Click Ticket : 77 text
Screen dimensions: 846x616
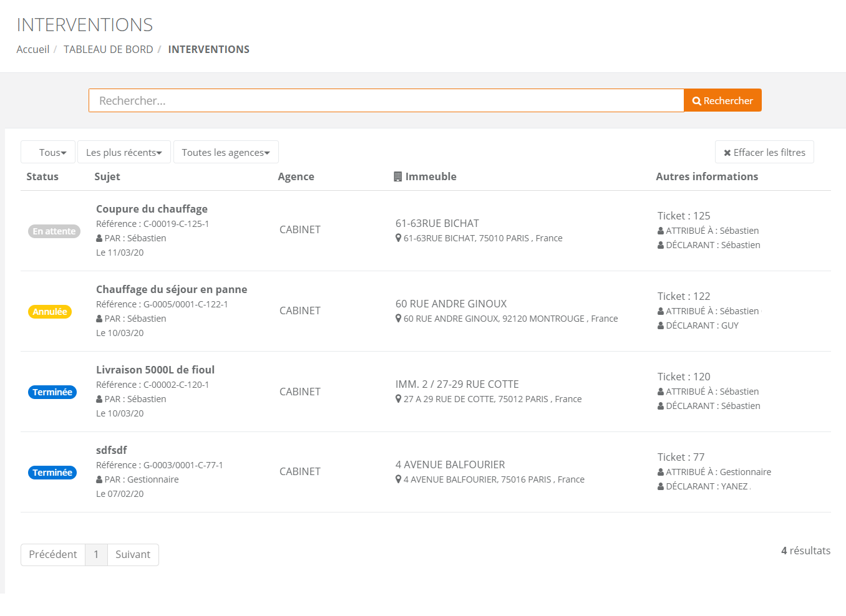(x=681, y=457)
